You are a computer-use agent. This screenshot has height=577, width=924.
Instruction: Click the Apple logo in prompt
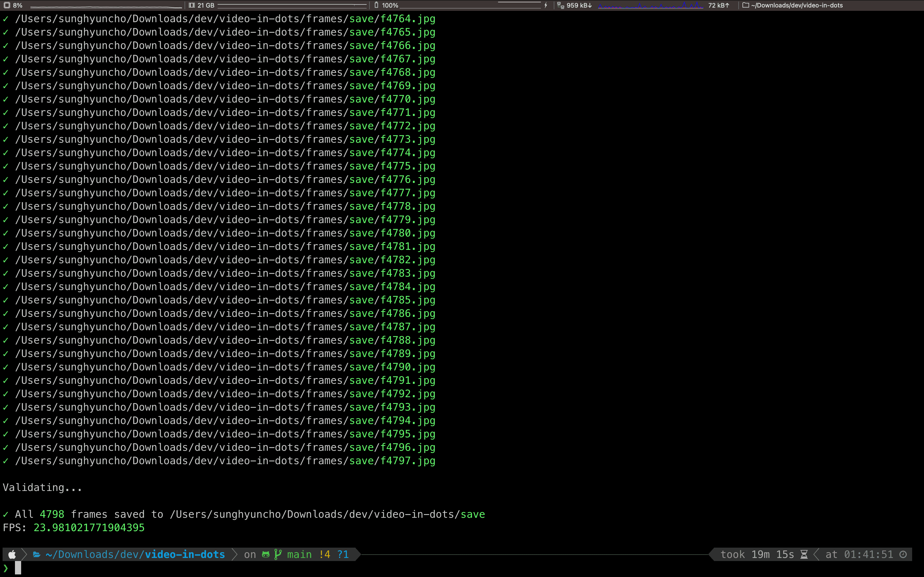12,555
